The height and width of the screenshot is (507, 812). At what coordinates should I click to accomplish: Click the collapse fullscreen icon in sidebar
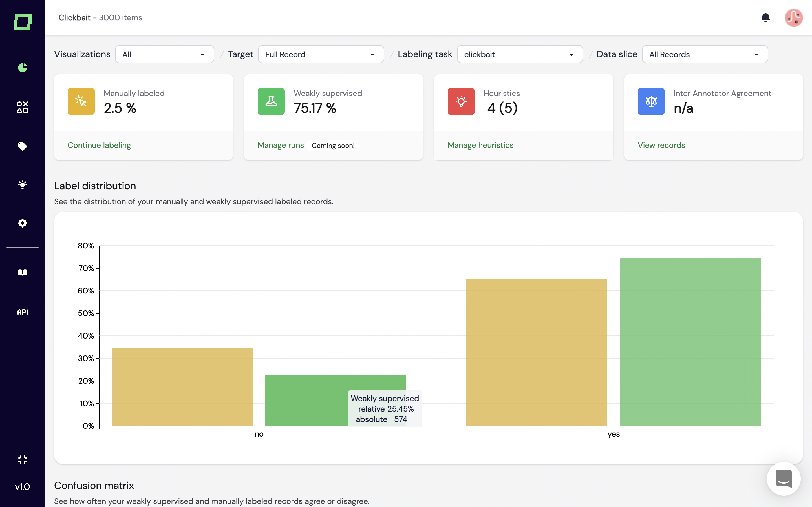[x=23, y=459]
